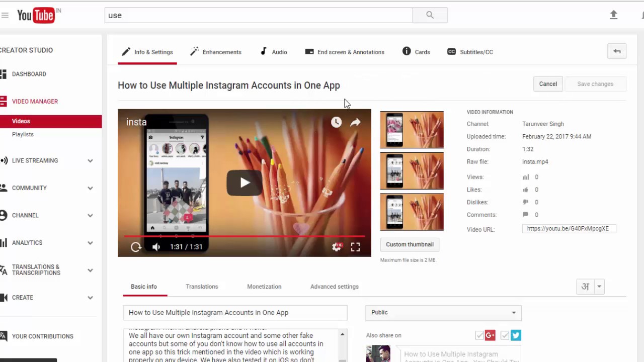Click the Live Streaming broadcast icon
This screenshot has width=644, height=362.
(x=4, y=160)
